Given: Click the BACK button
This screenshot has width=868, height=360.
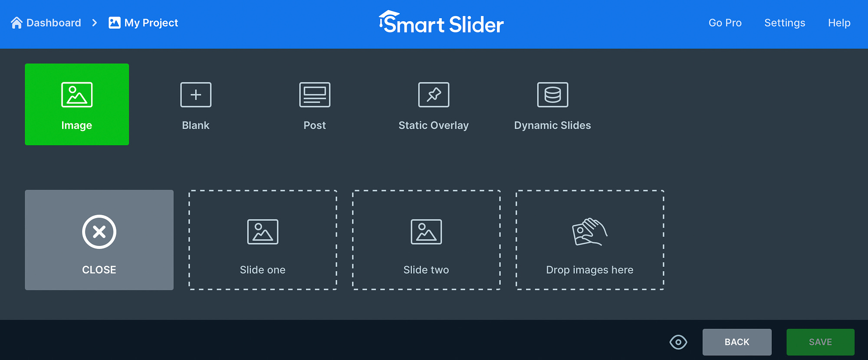Looking at the screenshot, I should coord(737,342).
